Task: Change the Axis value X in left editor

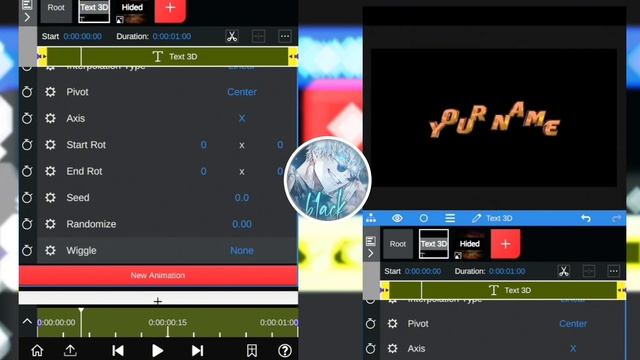Action: pyautogui.click(x=242, y=118)
